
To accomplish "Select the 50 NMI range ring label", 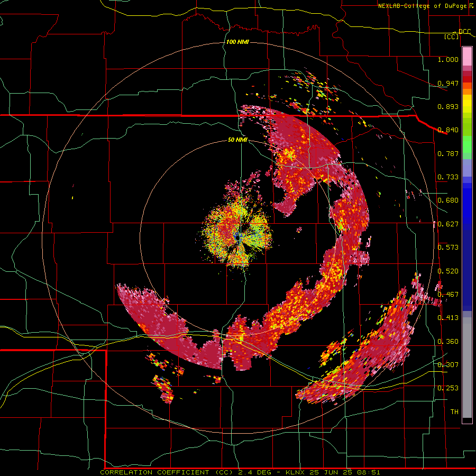I will point(237,140).
